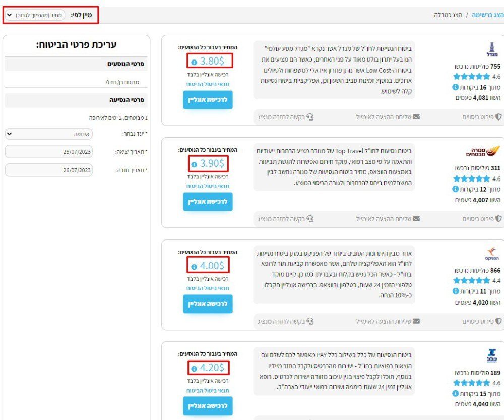This screenshot has height=420, width=504.
Task: Click לרכישה אונליין button for the 4.20$ offer
Action: [x=208, y=405]
